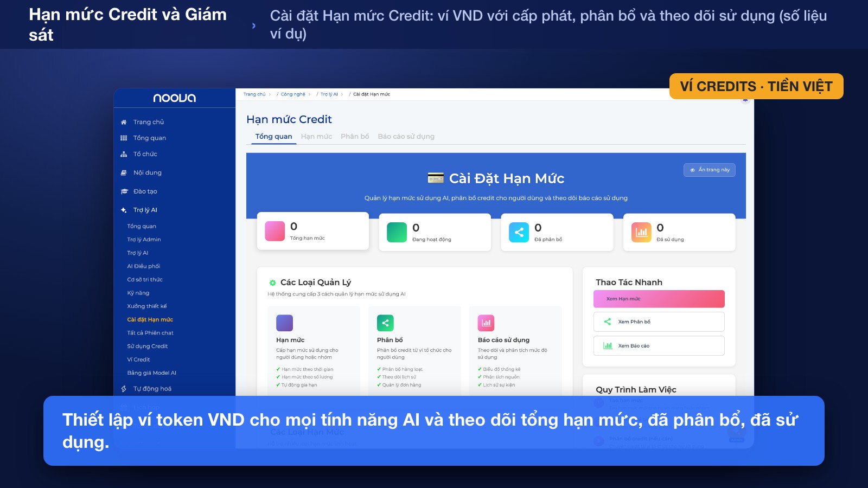Click the Hạn mức Credit page title
This screenshot has height=488, width=868.
tap(289, 119)
